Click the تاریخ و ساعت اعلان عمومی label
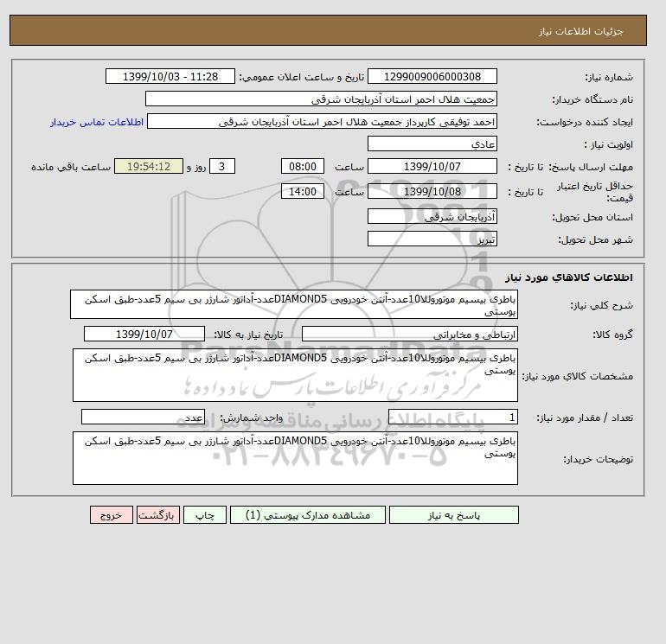 302,77
